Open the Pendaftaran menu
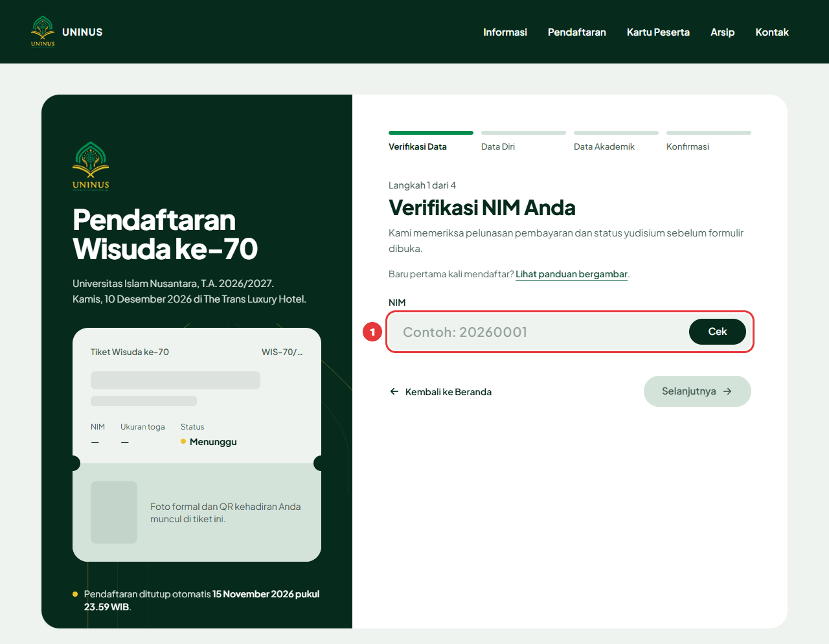The width and height of the screenshot is (829, 644). 577,32
